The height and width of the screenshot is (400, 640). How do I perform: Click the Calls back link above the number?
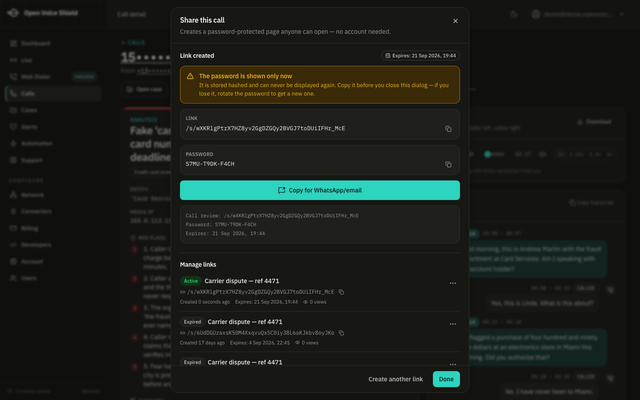point(133,42)
